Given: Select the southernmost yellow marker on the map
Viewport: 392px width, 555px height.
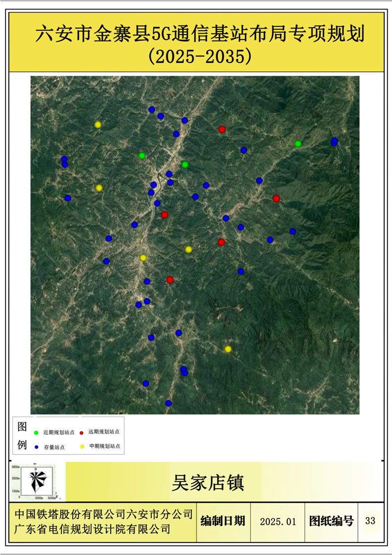Looking at the screenshot, I should tap(228, 349).
